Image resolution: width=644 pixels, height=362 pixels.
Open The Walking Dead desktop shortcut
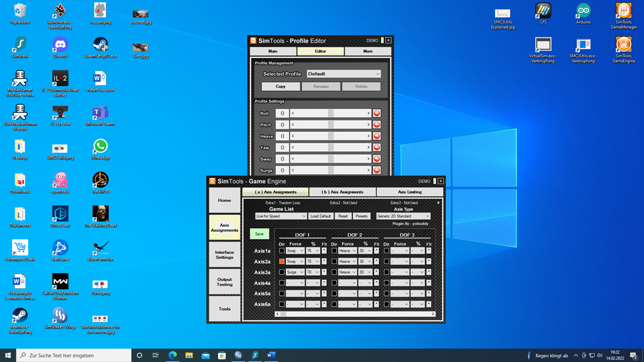pyautogui.click(x=100, y=216)
